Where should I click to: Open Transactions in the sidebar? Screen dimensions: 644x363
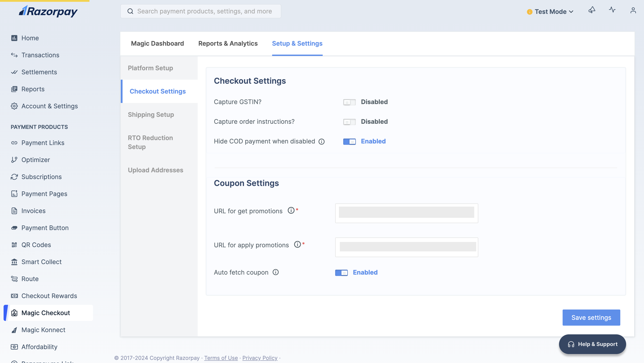pos(49,55)
